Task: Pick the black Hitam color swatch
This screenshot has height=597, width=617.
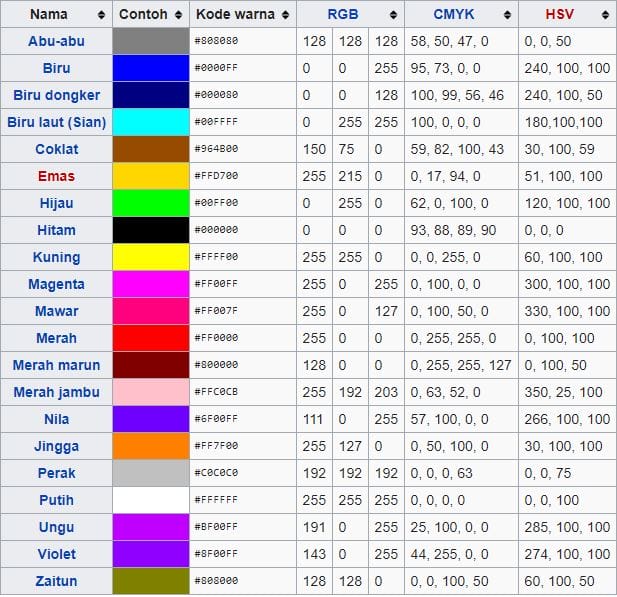Action: [x=151, y=230]
